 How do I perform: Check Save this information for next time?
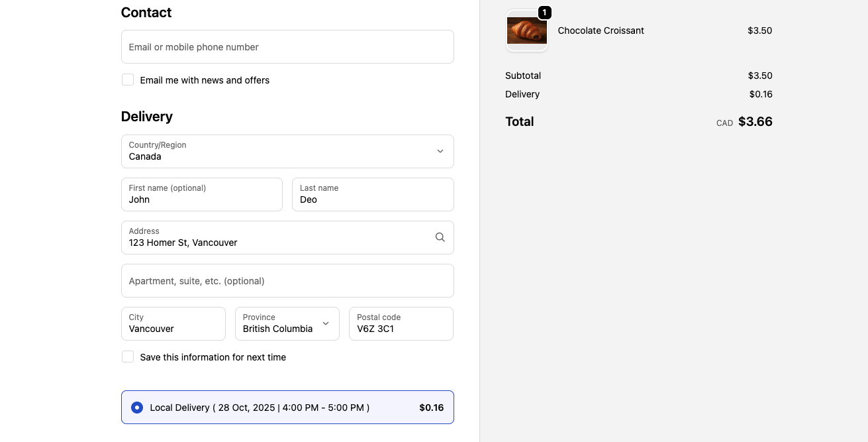point(128,357)
